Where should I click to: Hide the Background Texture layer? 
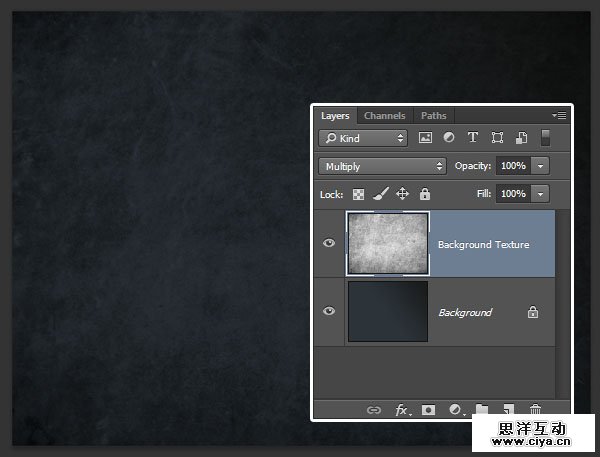click(x=329, y=244)
